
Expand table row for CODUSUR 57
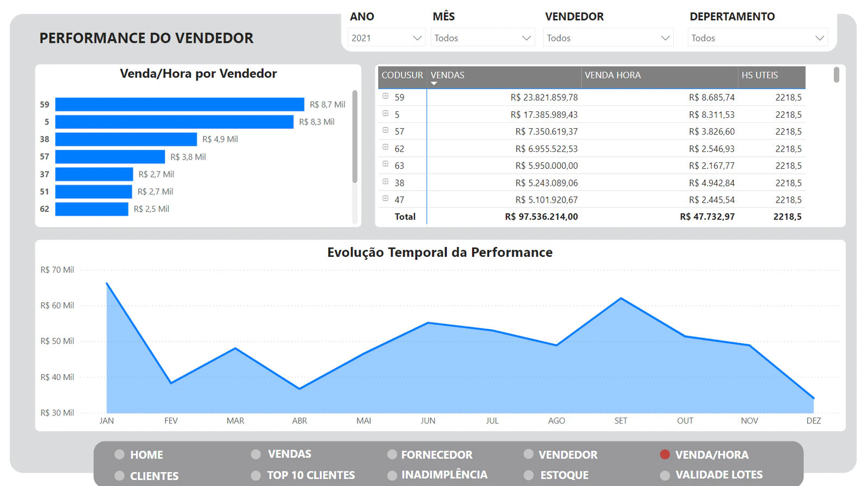point(386,130)
